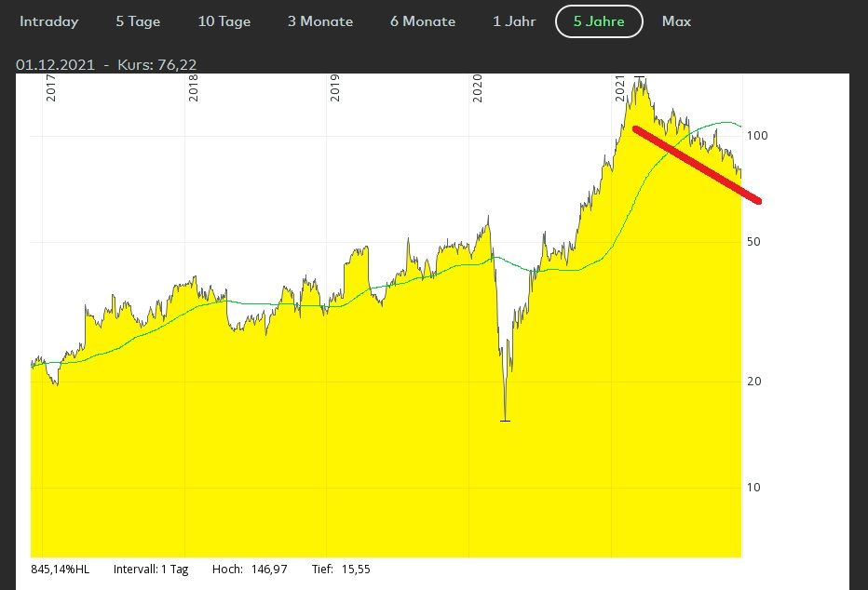868x590 pixels.
Task: Switch to the 1 Jahr range
Action: pyautogui.click(x=514, y=21)
